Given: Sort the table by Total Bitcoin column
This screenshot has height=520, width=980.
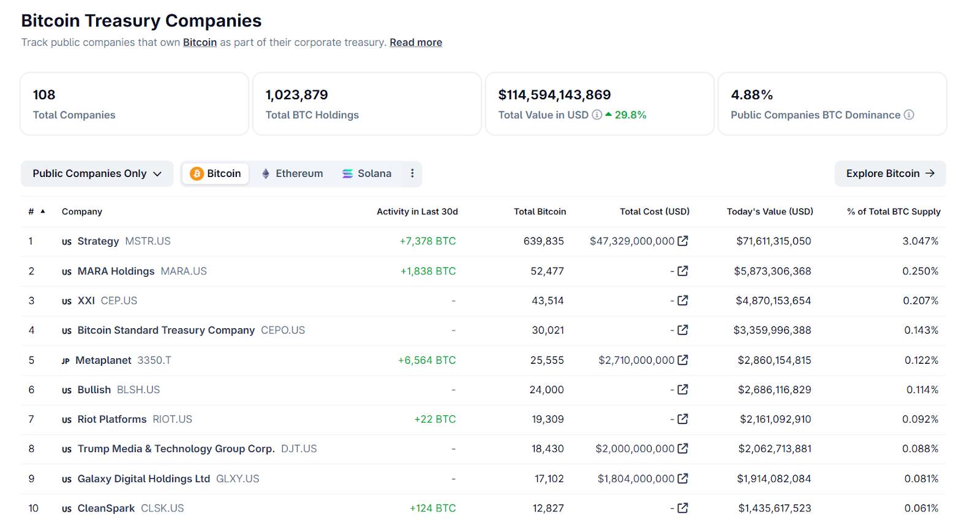Looking at the screenshot, I should coord(540,212).
